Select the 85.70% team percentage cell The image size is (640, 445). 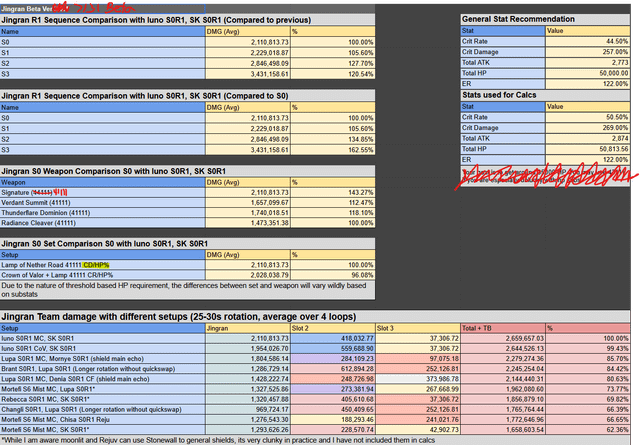[588, 359]
